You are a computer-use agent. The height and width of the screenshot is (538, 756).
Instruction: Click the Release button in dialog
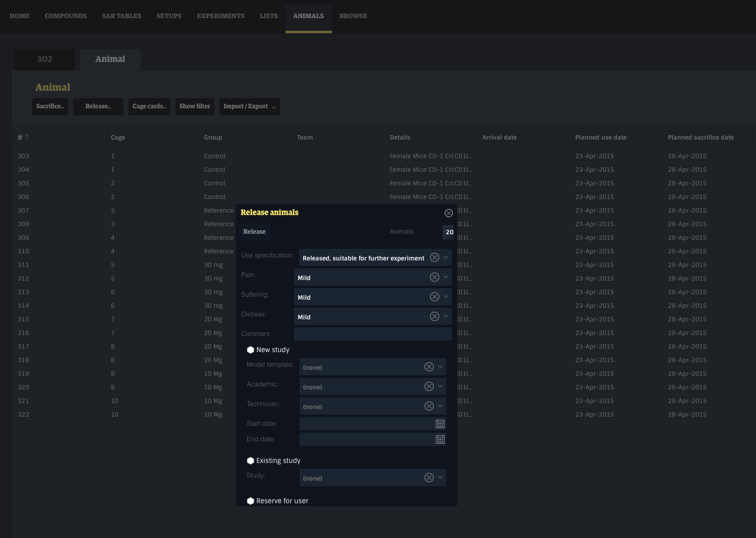click(x=254, y=232)
